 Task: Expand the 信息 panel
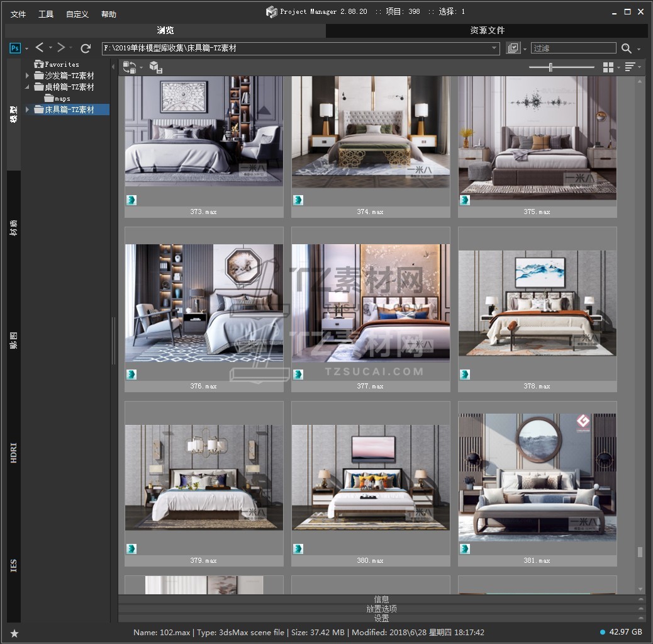point(381,599)
